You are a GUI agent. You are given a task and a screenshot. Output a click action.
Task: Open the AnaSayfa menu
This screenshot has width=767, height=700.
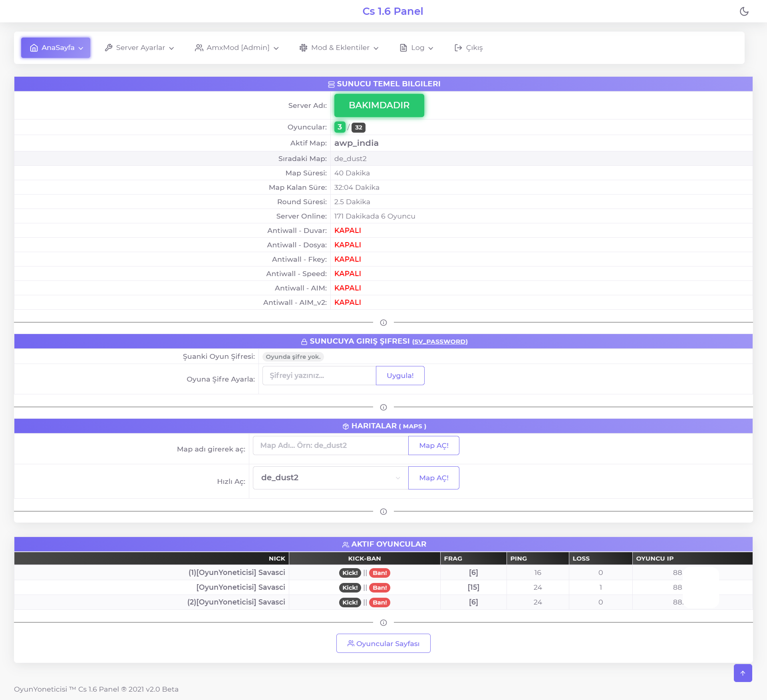click(56, 48)
